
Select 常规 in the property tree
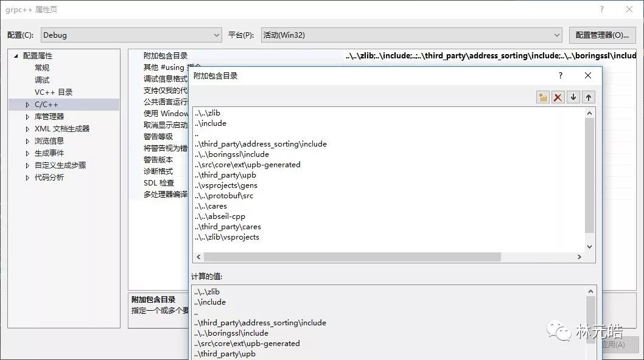pos(41,67)
